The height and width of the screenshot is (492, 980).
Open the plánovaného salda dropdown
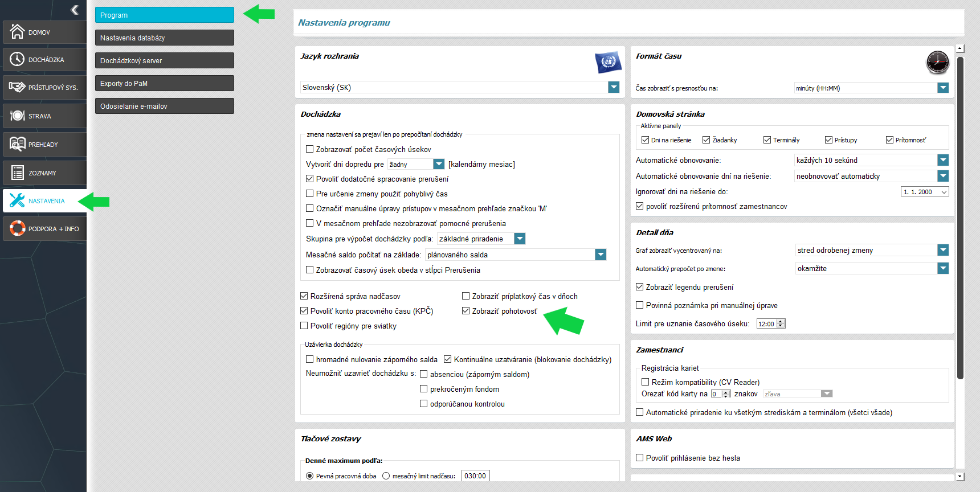tap(601, 255)
